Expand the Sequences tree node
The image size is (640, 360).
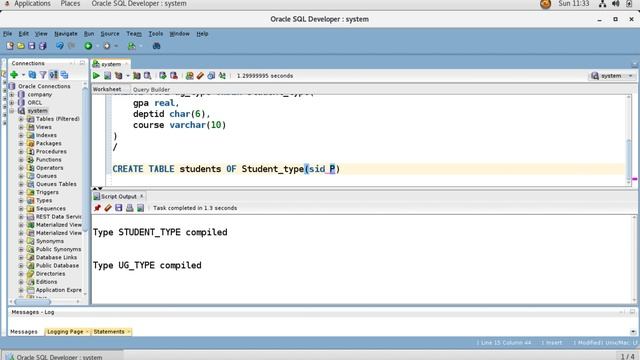[21, 209]
